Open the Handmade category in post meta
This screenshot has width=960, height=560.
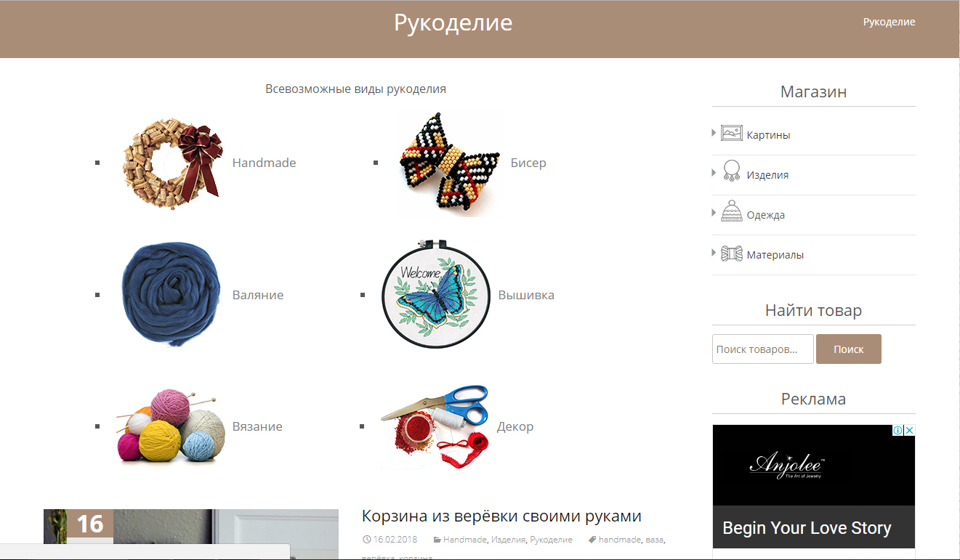point(465,540)
